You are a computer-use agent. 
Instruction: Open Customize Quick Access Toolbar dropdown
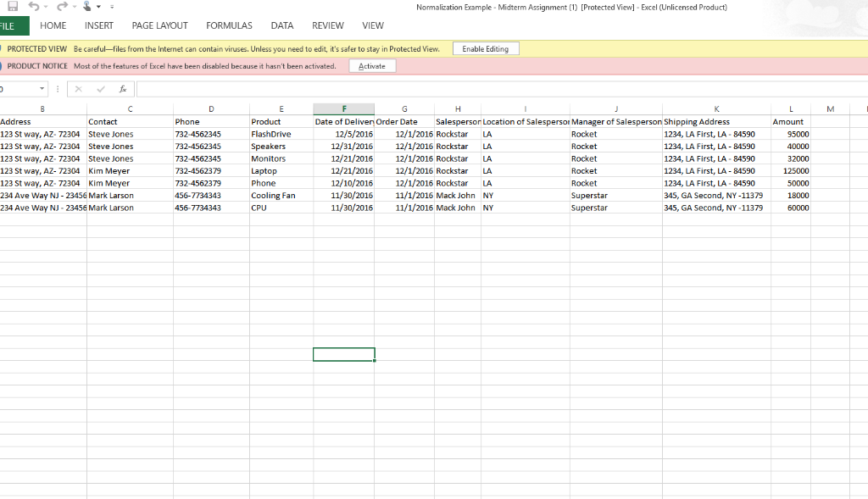click(112, 7)
